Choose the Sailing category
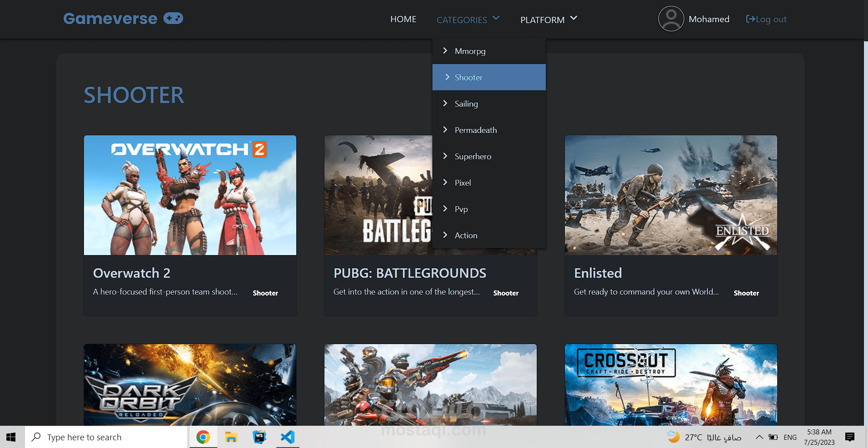Screen dimensions: 868x448 (489, 103)
